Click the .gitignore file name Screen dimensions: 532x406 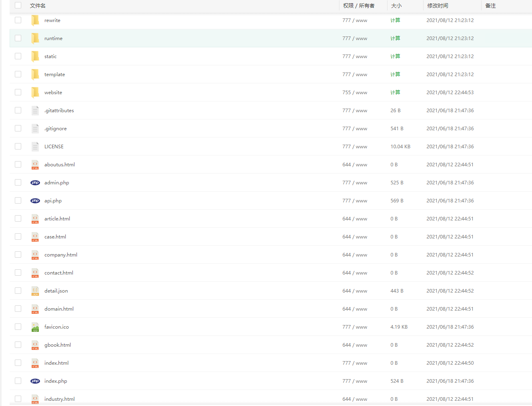point(56,129)
